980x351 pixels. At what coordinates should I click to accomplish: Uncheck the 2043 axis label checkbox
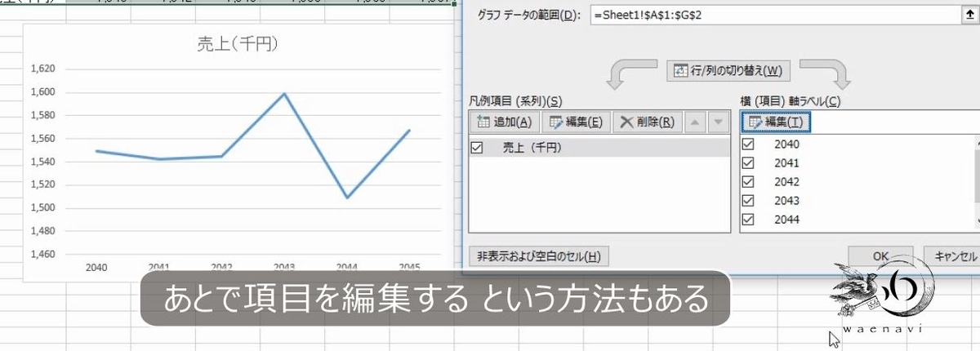[748, 200]
